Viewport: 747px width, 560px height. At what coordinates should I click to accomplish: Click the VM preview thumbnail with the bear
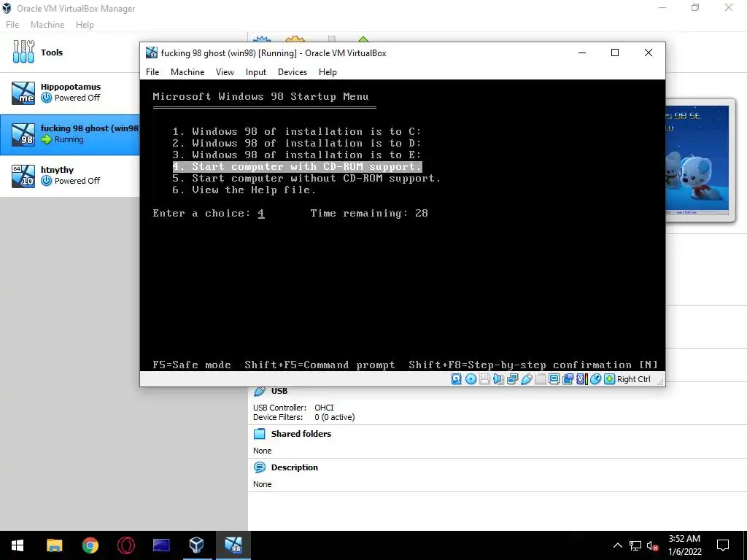(697, 160)
